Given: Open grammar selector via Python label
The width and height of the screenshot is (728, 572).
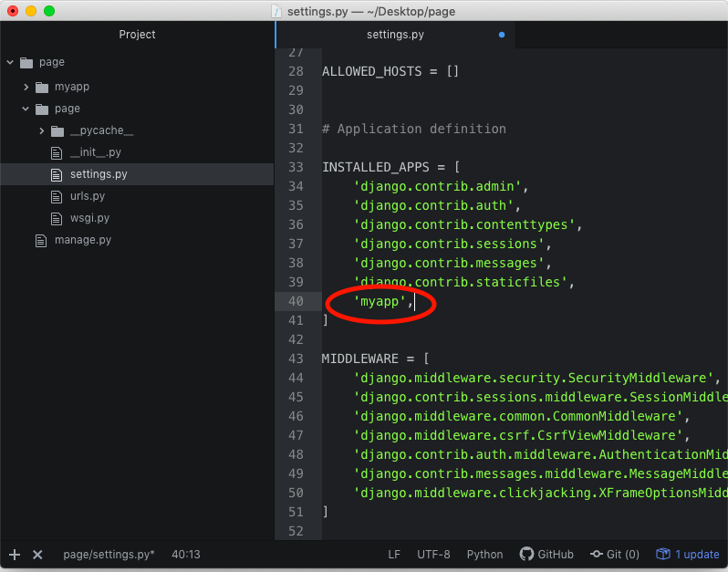Looking at the screenshot, I should (x=484, y=555).
